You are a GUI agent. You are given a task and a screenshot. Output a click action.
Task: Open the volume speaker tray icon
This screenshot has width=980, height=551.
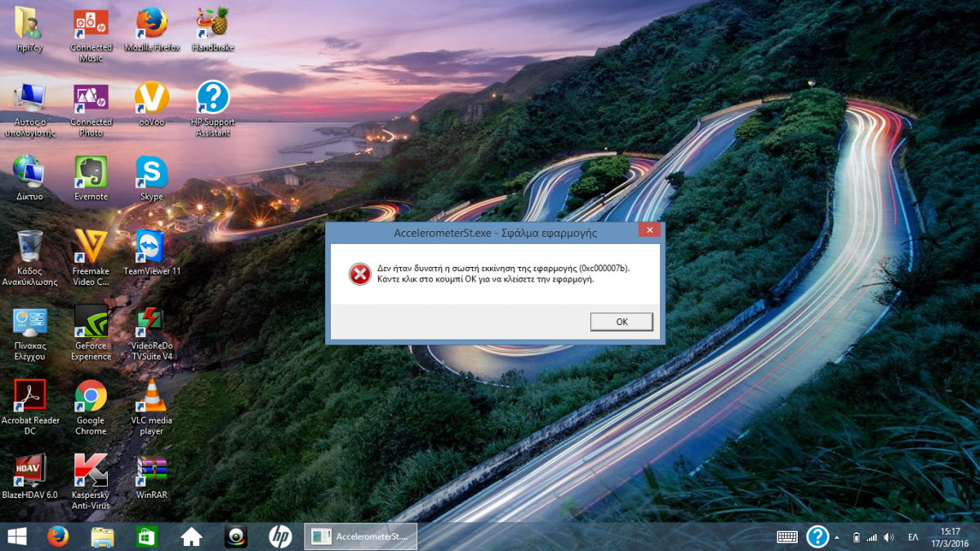(889, 537)
